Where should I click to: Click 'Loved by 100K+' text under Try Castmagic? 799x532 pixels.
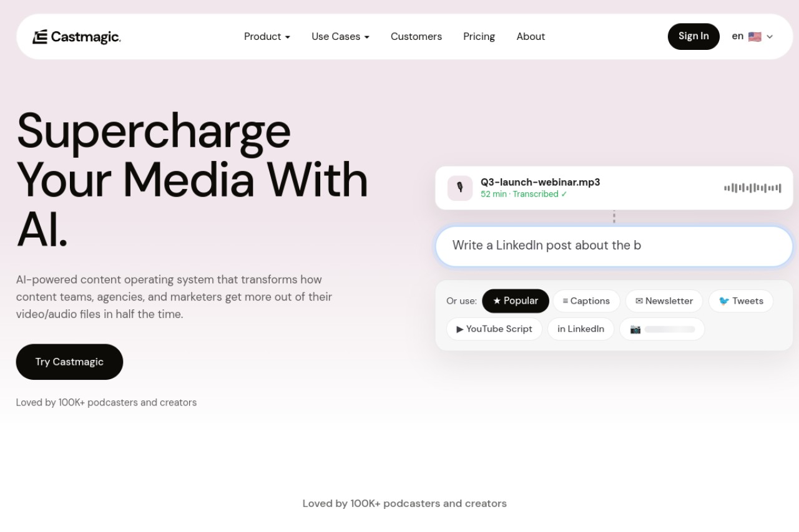[x=106, y=402]
